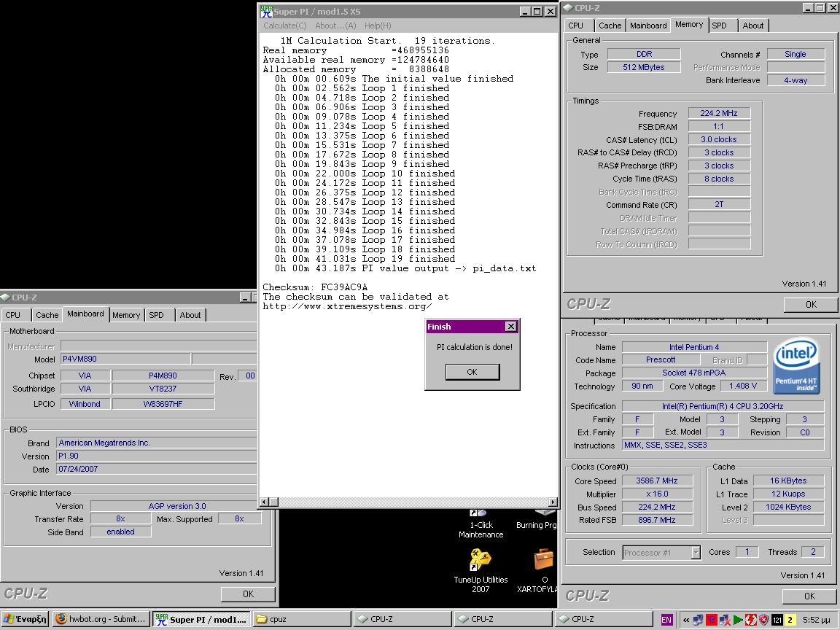Click CPU-Z icon in Mainboard window title
Viewport: 840px width, 630px height.
click(x=5, y=297)
